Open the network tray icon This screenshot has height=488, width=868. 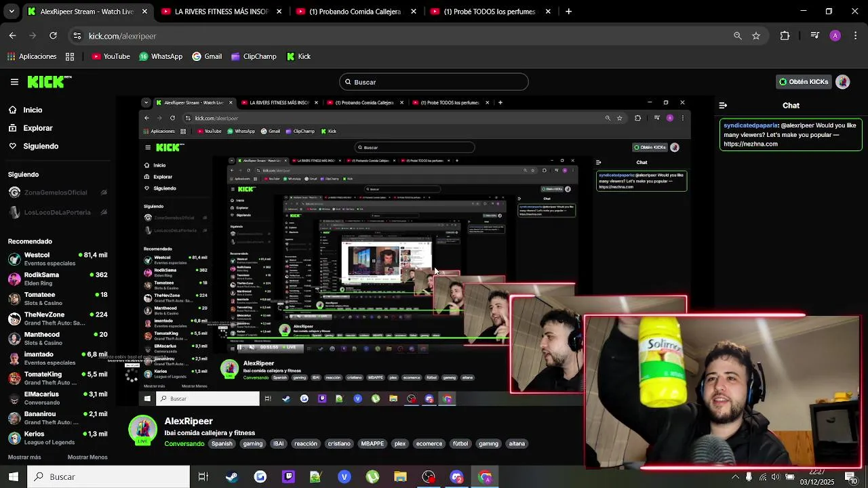(762, 476)
